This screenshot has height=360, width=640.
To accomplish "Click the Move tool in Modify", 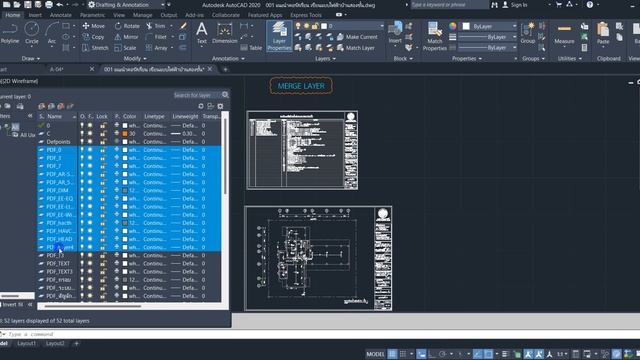I will coord(93,26).
